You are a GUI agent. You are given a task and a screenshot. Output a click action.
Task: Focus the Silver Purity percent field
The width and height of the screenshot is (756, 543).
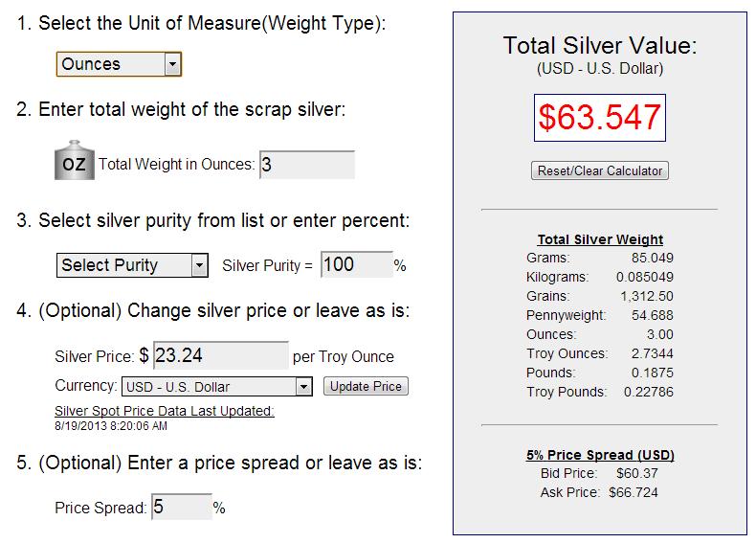tap(356, 264)
